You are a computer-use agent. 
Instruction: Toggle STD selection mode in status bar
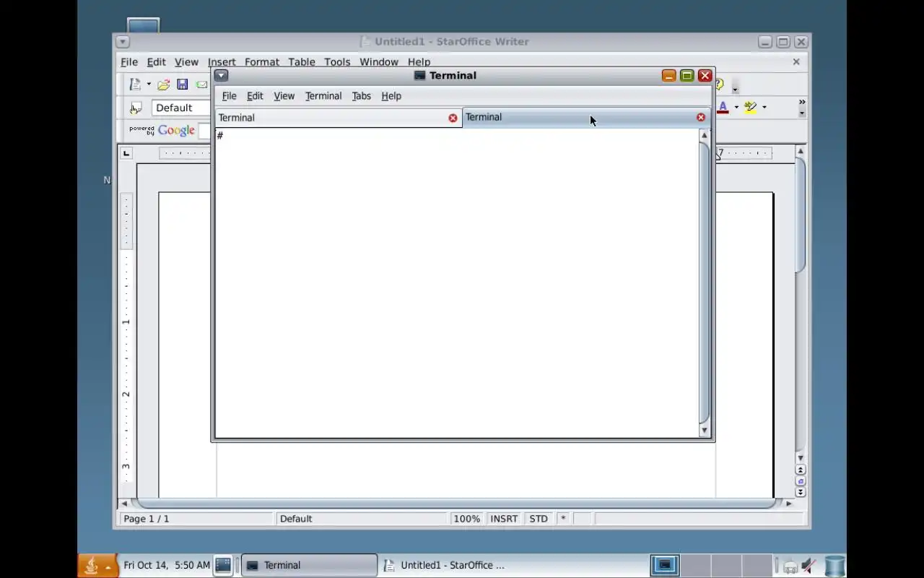[x=539, y=519]
